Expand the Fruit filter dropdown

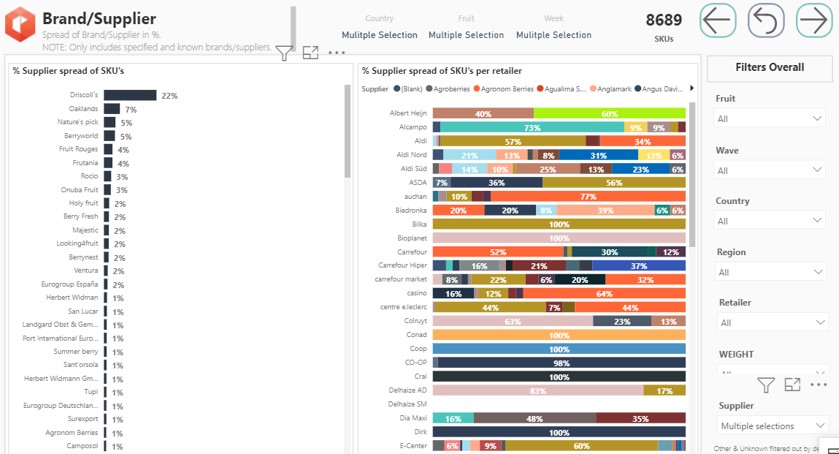coord(769,119)
